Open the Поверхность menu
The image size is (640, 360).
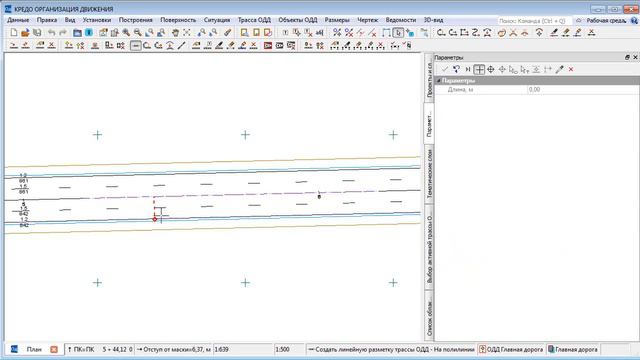click(x=178, y=20)
